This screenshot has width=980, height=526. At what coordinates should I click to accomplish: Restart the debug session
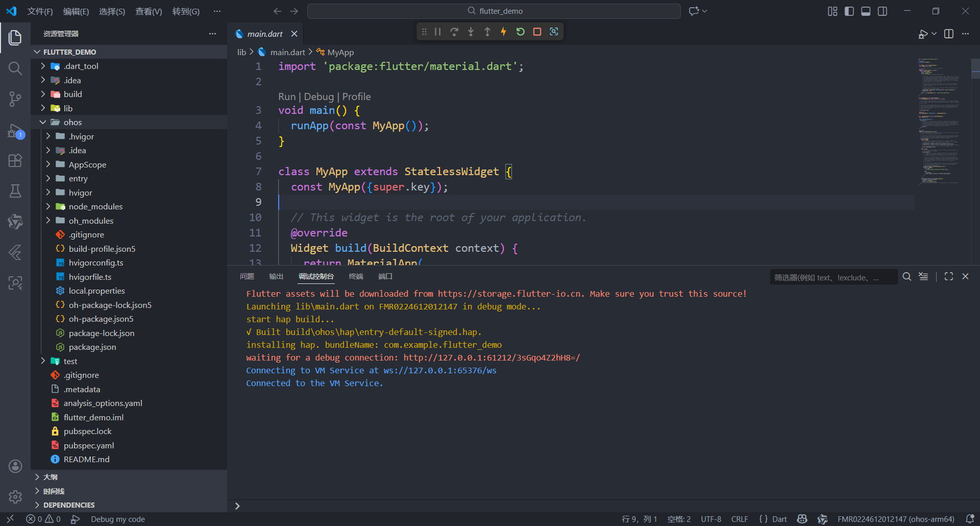520,32
